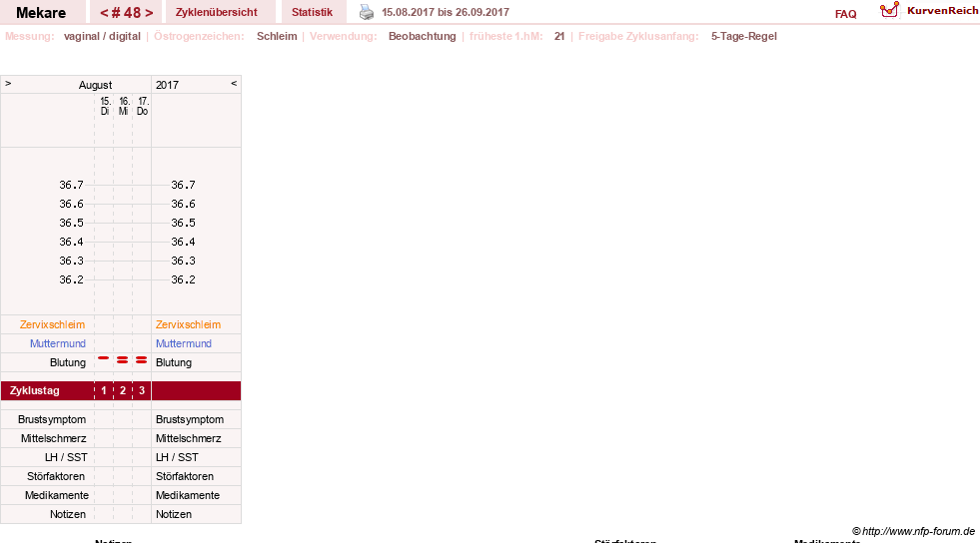The image size is (980, 543).
Task: Click the left Brustsymptom row label
Action: [x=52, y=419]
